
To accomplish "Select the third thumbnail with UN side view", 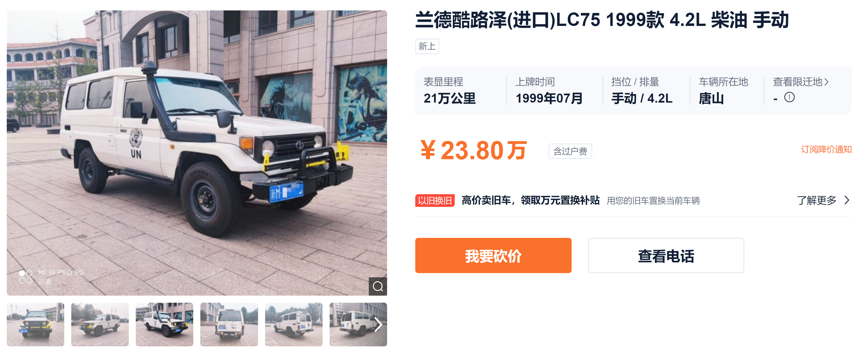I will click(x=165, y=324).
